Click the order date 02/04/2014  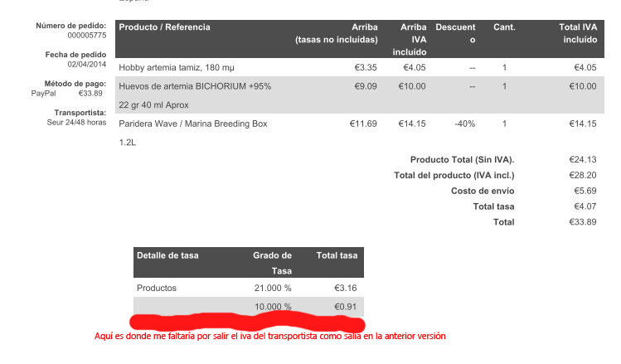(87, 64)
